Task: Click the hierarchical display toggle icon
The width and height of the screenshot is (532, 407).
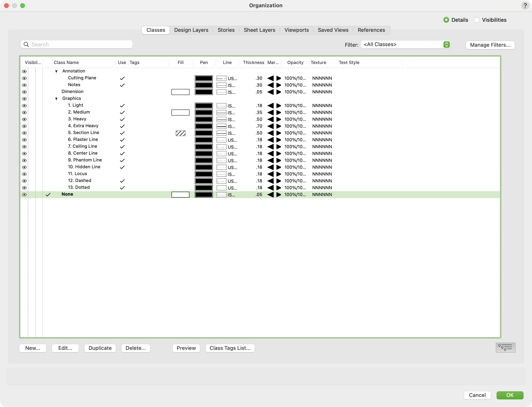Action: click(505, 348)
